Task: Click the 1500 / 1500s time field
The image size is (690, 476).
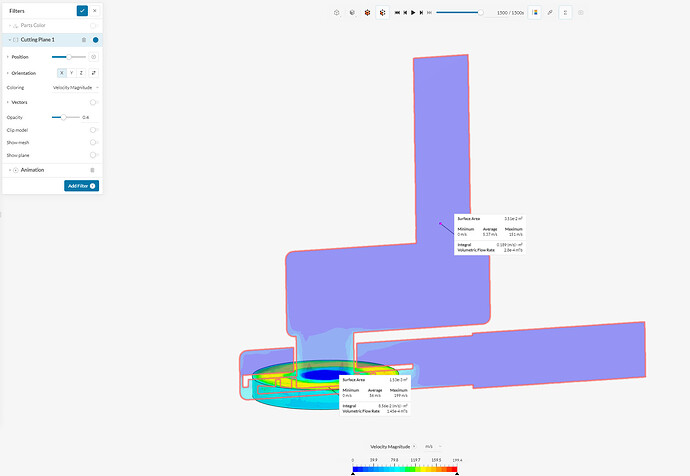Action: (x=510, y=13)
